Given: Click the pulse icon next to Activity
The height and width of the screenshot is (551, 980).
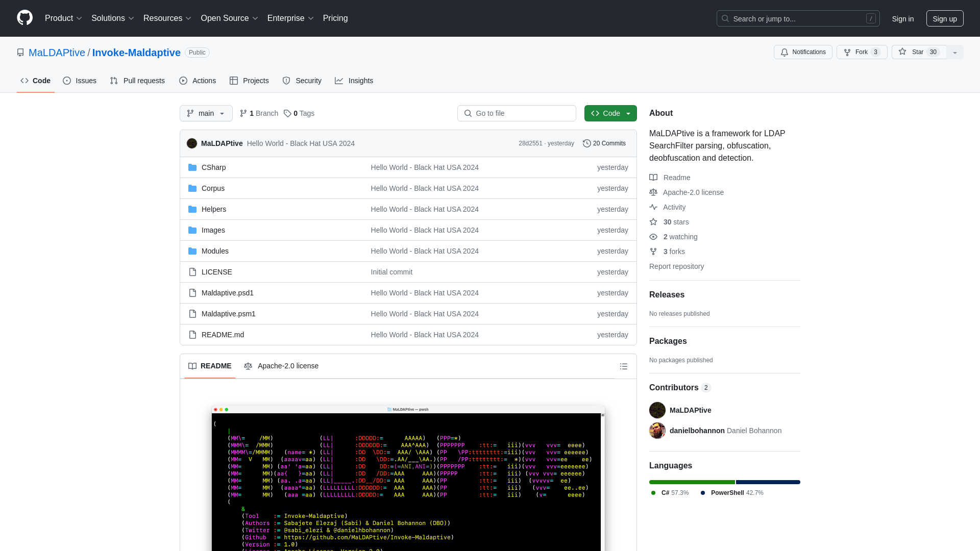Looking at the screenshot, I should pyautogui.click(x=653, y=207).
